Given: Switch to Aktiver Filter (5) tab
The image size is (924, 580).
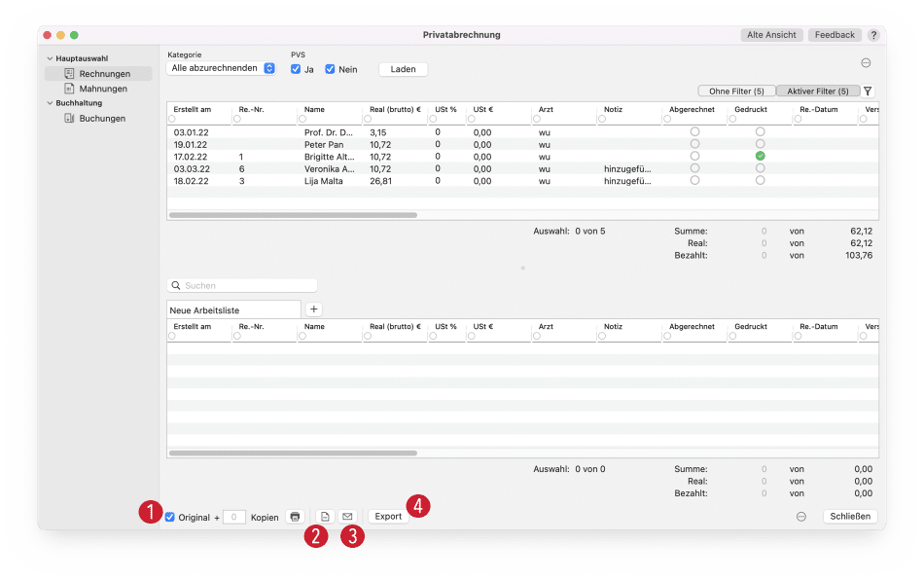Looking at the screenshot, I should click(x=818, y=91).
